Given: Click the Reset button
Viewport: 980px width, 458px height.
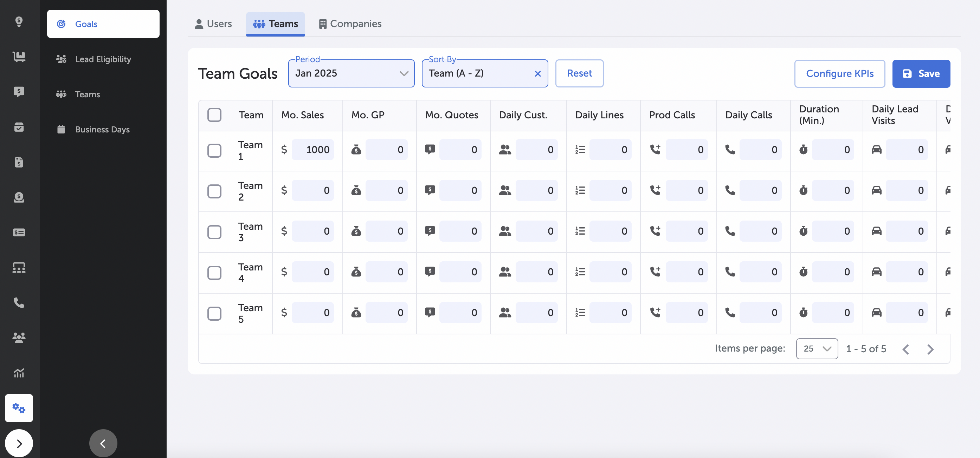Looking at the screenshot, I should [x=579, y=73].
